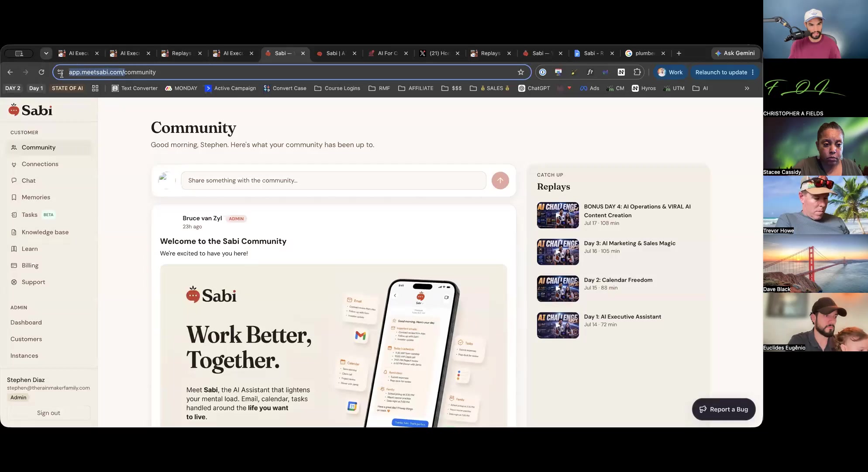Bookmark this page with star icon

[x=520, y=72]
